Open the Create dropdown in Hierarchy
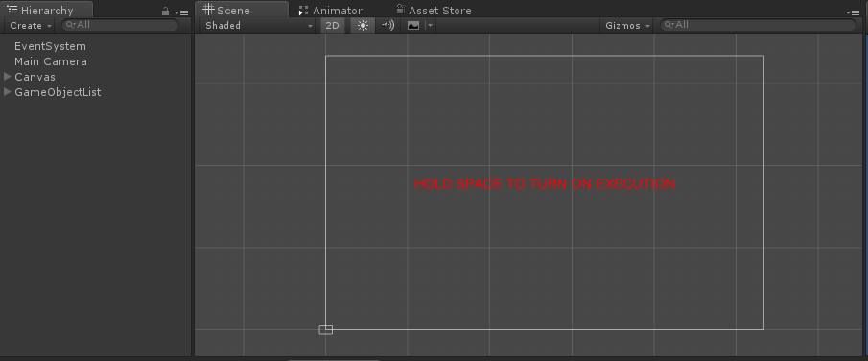Image resolution: width=868 pixels, height=361 pixels. (31, 26)
